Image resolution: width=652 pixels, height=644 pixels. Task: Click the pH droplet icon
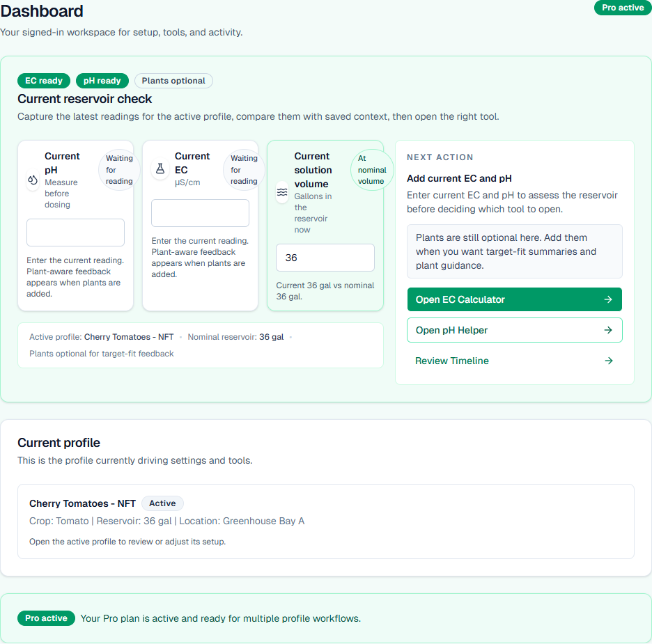(x=33, y=180)
